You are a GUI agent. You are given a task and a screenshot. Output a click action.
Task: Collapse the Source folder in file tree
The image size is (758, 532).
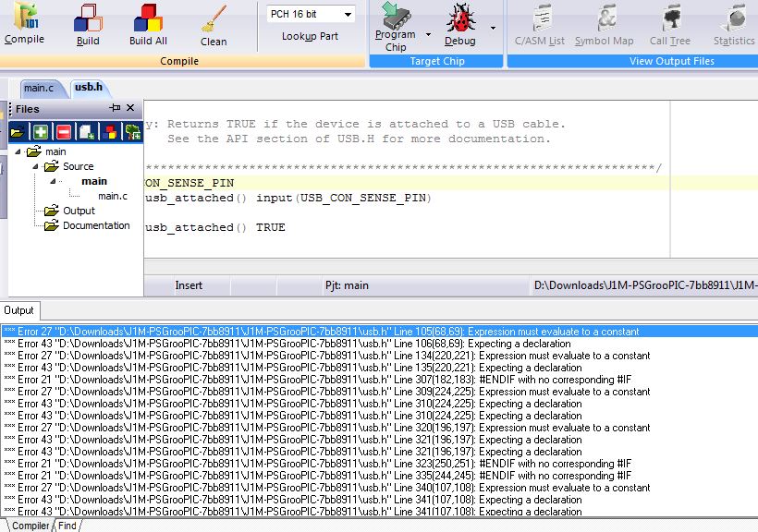click(37, 166)
